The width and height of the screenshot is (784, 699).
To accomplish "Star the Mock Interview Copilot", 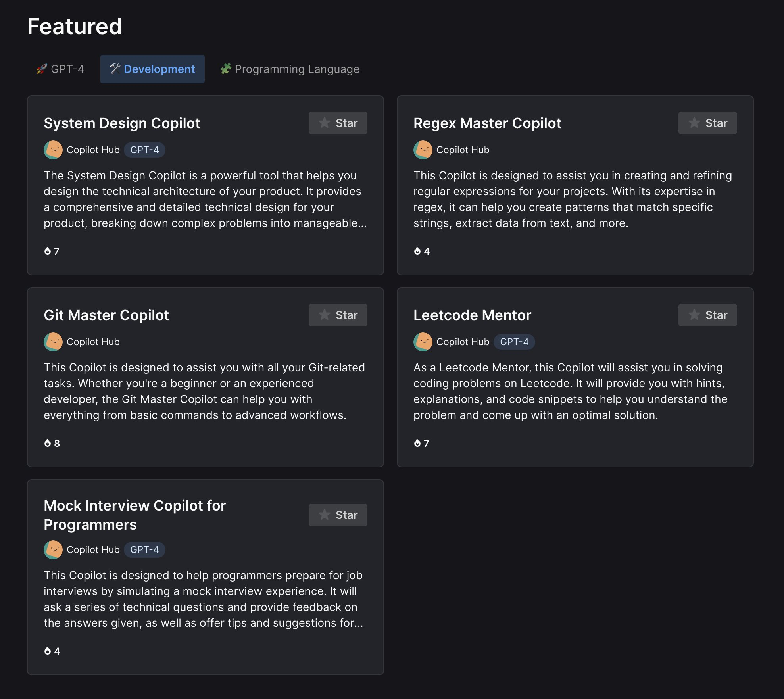I will [338, 515].
